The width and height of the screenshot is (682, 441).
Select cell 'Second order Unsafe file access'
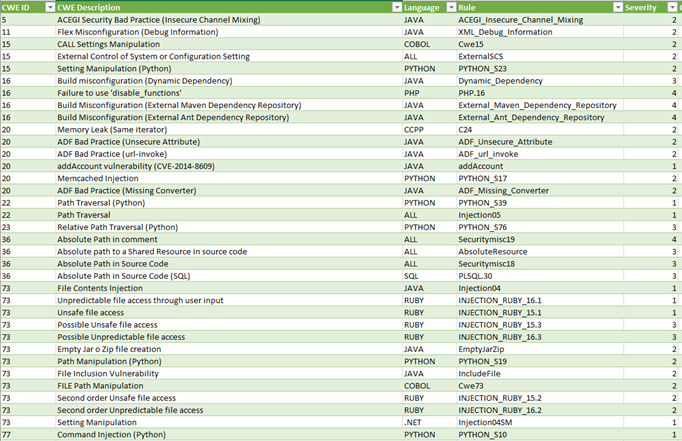coord(229,398)
